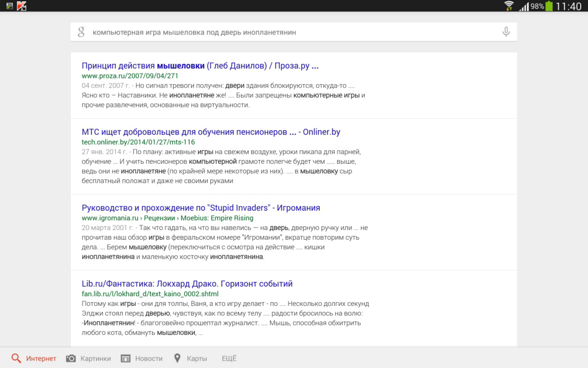Tap the camera icon beside Картинки
Viewport: 588px width, 368px height.
coord(71,358)
